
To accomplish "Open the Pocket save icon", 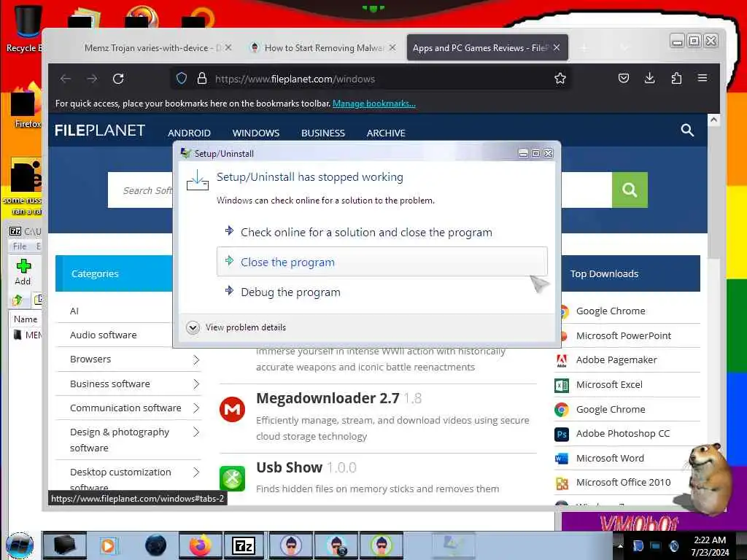I will click(x=624, y=78).
